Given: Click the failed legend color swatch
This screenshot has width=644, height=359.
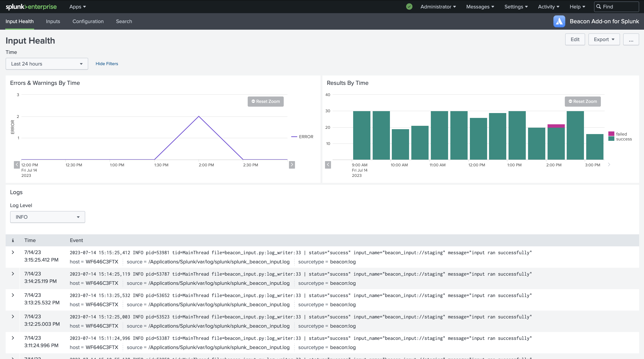Looking at the screenshot, I should tap(611, 134).
